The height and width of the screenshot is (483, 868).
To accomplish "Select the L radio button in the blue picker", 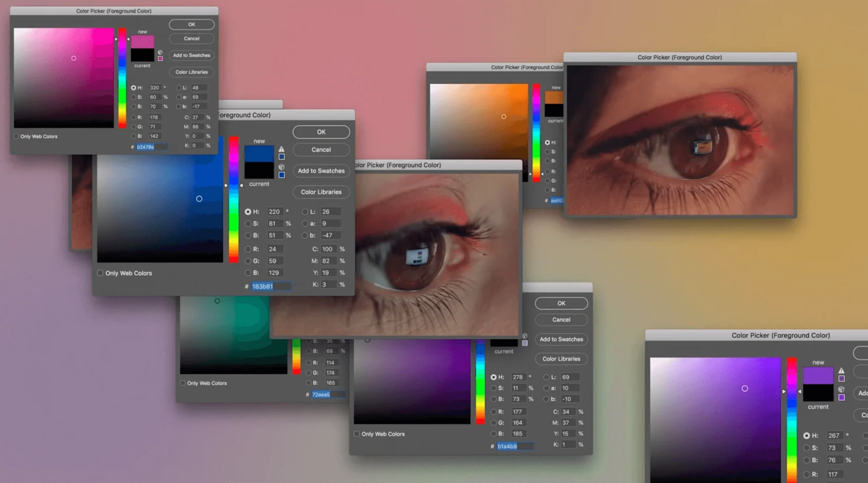I will pos(306,212).
